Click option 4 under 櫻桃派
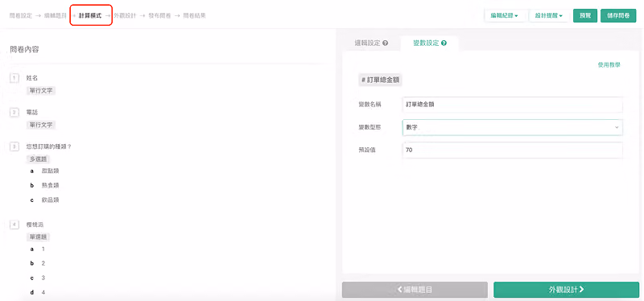 tap(43, 292)
